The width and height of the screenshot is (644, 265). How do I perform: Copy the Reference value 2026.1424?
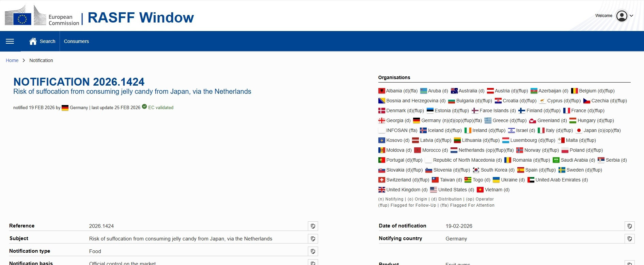[x=313, y=226]
